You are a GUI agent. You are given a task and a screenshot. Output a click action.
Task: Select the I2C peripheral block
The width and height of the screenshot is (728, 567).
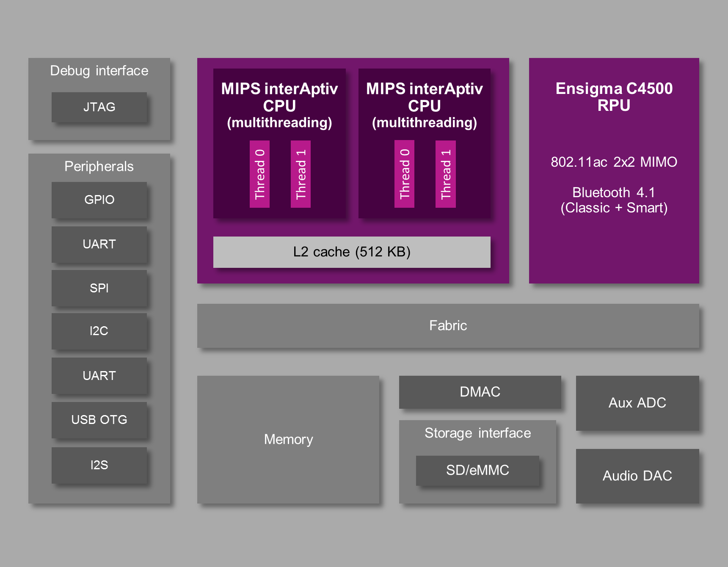[x=99, y=331]
